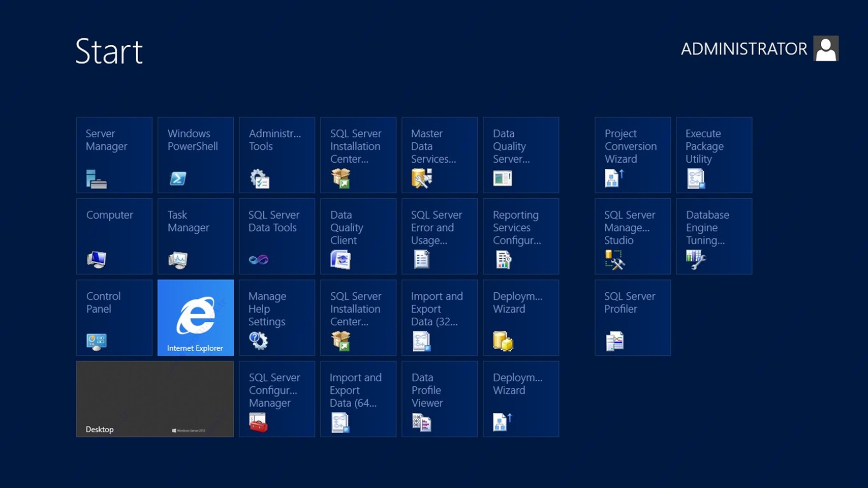Open the Desktop tile

155,399
